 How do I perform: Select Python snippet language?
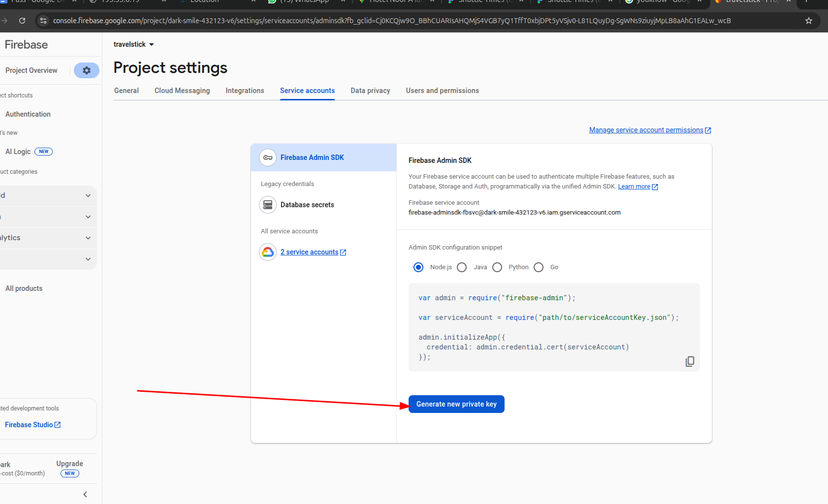pyautogui.click(x=497, y=267)
